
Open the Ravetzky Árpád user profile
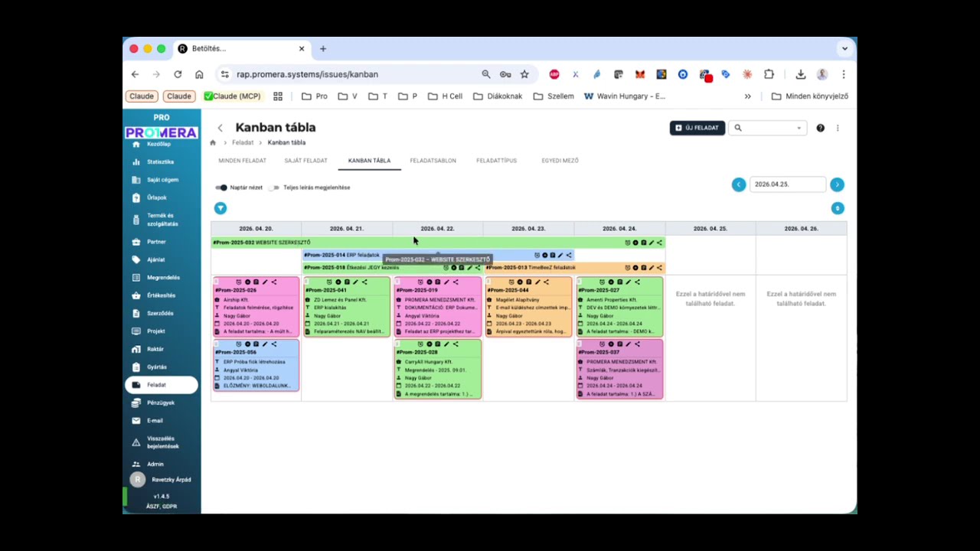point(162,480)
